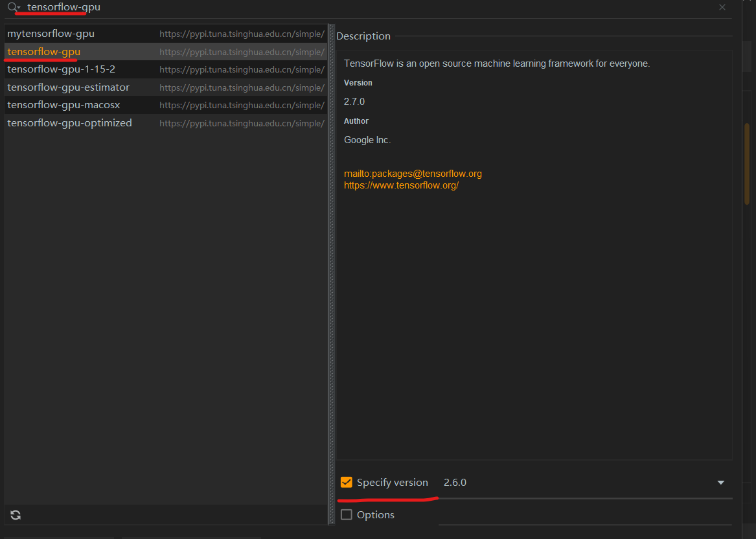Click the repository URL in mytensorflow-gpu row
This screenshot has height=539, width=756.
tap(242, 34)
